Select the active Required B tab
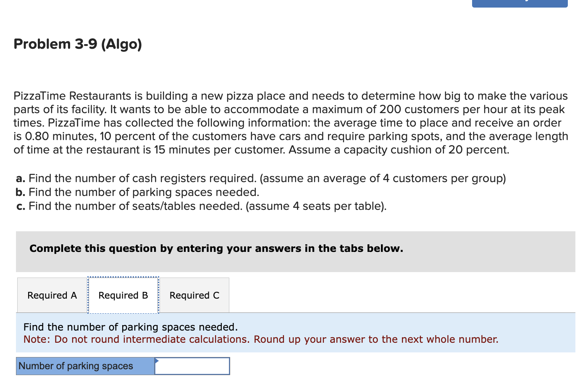Image resolution: width=588 pixels, height=381 pixels. click(123, 295)
